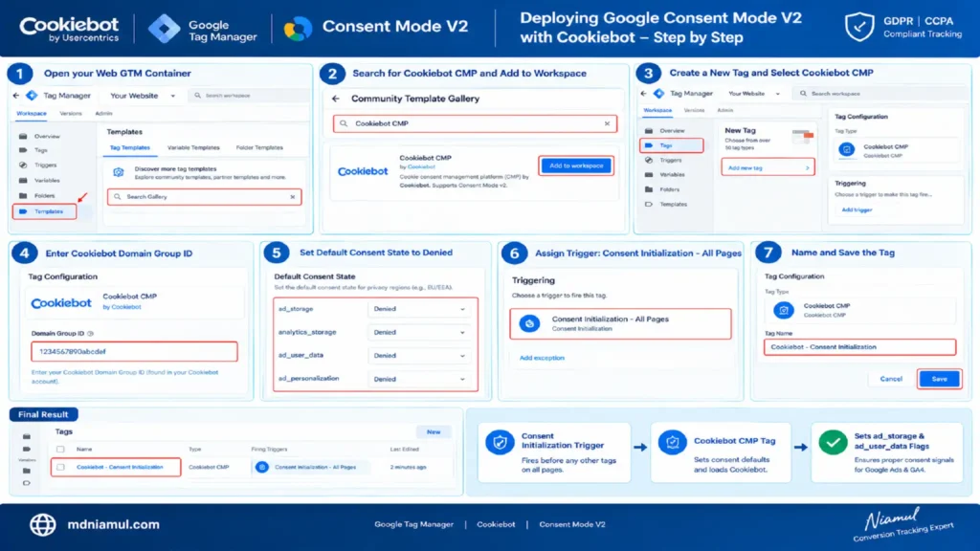This screenshot has width=980, height=551.
Task: Click the Cancel button in step 7
Action: click(891, 379)
